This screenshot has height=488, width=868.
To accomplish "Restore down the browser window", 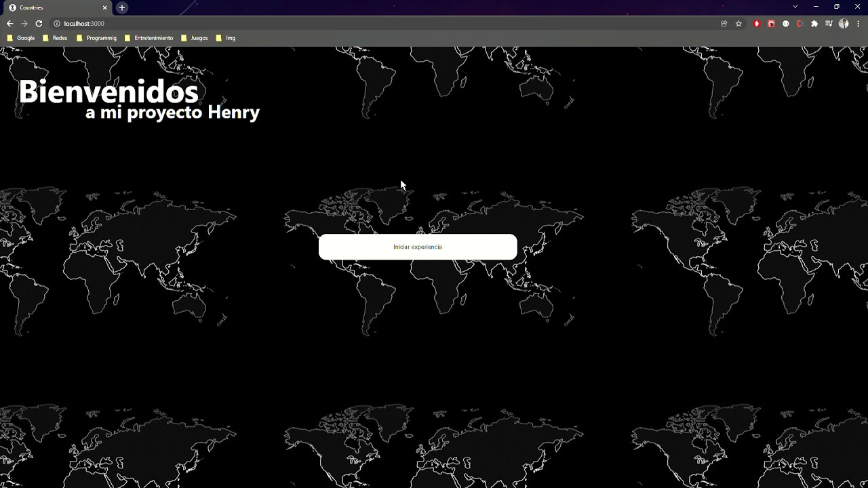I will tap(837, 7).
